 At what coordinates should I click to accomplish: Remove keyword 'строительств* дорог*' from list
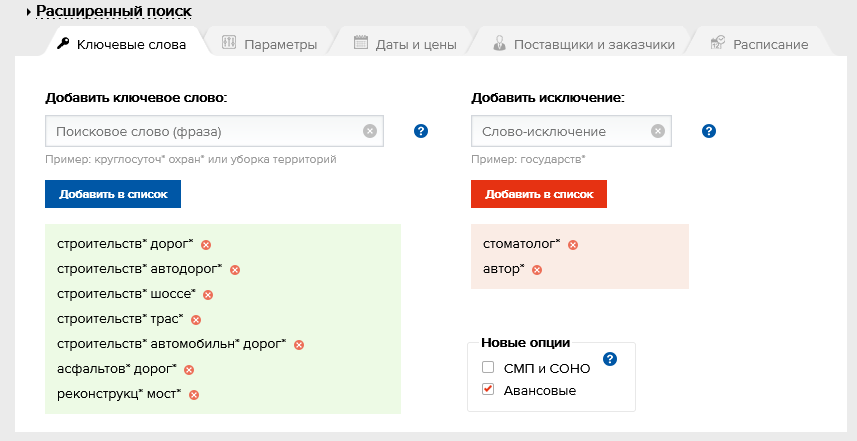click(206, 245)
